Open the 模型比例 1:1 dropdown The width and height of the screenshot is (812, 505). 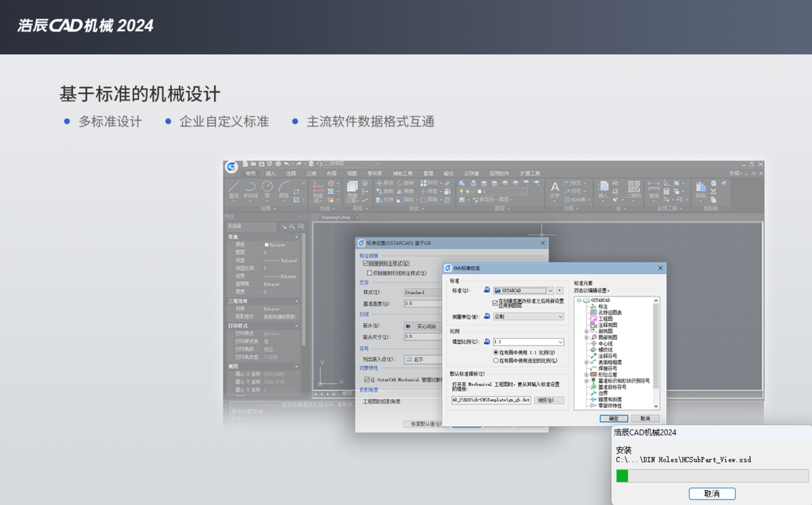pos(528,342)
